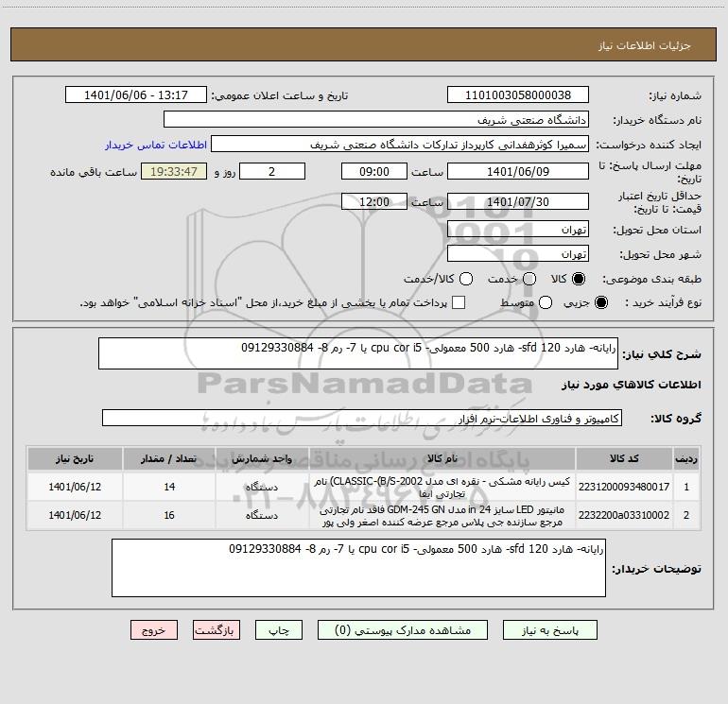
Task: Click date cell 1401/06/12 in row 1
Action: pyautogui.click(x=75, y=487)
